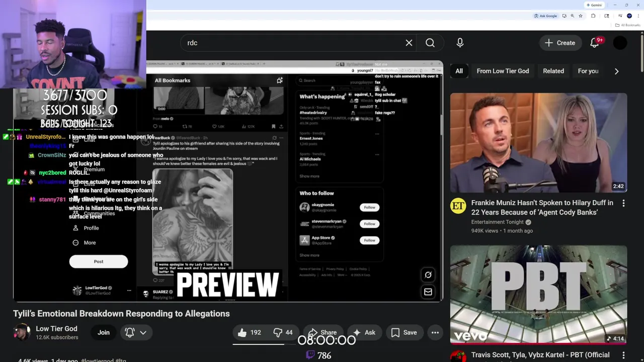Click the install app icon in the address bar
Viewport: 644px width, 362px height.
click(x=565, y=16)
